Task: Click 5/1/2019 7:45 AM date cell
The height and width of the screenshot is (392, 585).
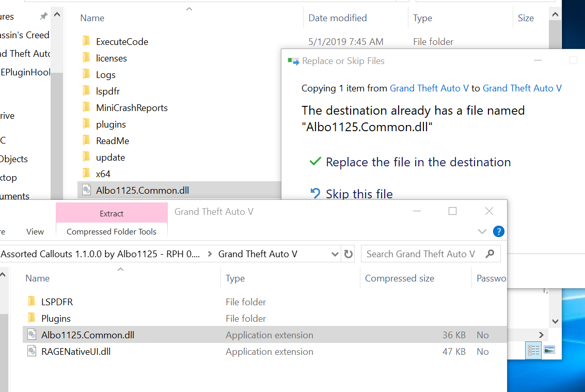Action: click(345, 41)
